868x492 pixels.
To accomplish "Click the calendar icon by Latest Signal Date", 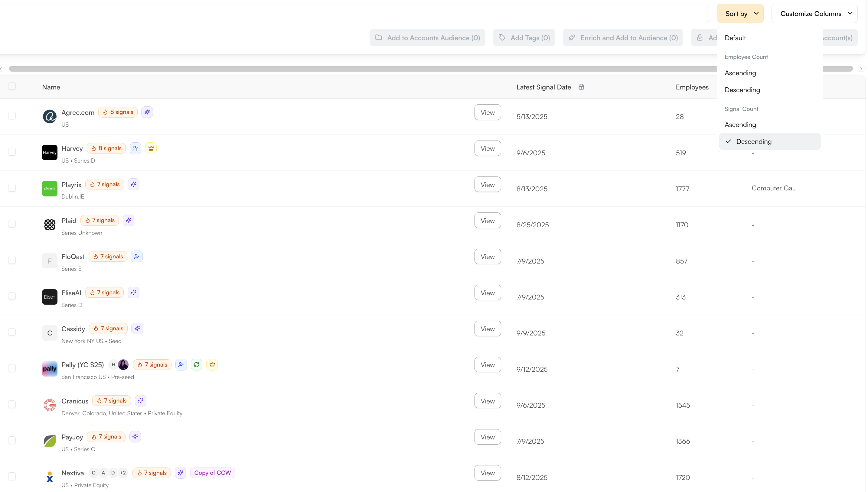I will tap(581, 87).
